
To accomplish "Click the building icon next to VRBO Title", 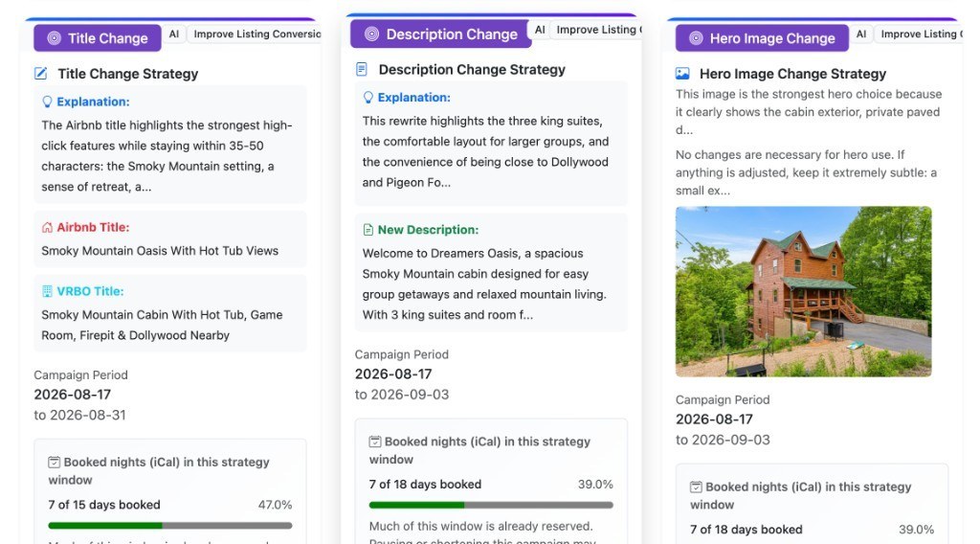I will pyautogui.click(x=47, y=291).
